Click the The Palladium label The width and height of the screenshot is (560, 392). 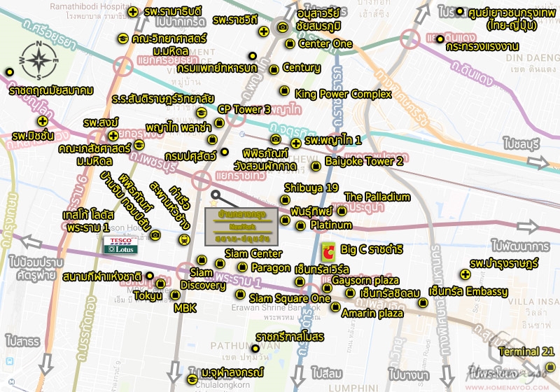[x=377, y=197]
